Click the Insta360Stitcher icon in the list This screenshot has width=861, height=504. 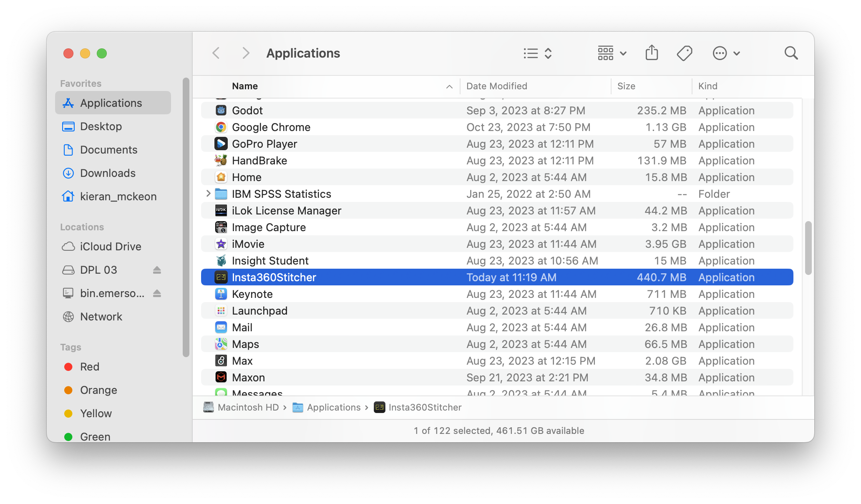[x=221, y=277]
